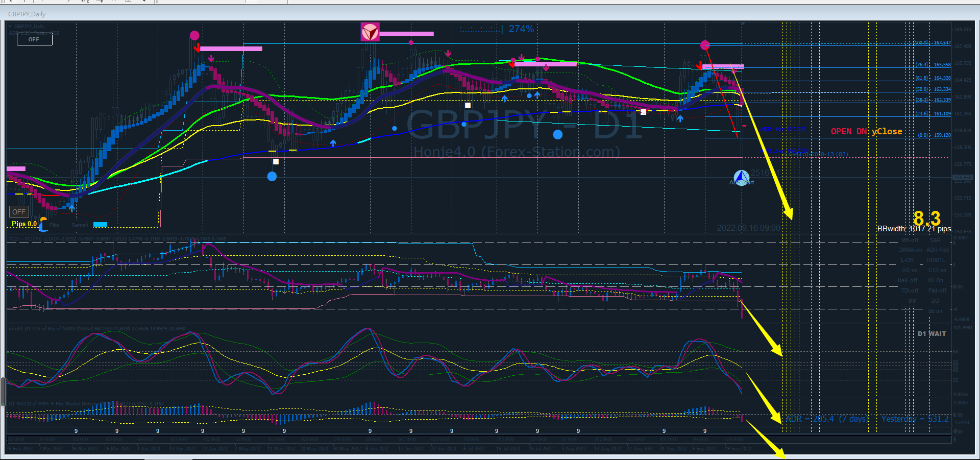This screenshot has width=980, height=460.
Task: Toggle the OFF button under the GBPJPY,Daily label
Action: [x=34, y=39]
